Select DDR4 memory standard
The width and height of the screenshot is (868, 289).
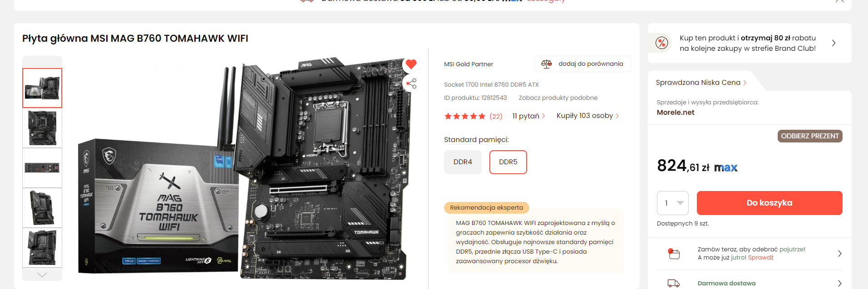click(x=463, y=162)
